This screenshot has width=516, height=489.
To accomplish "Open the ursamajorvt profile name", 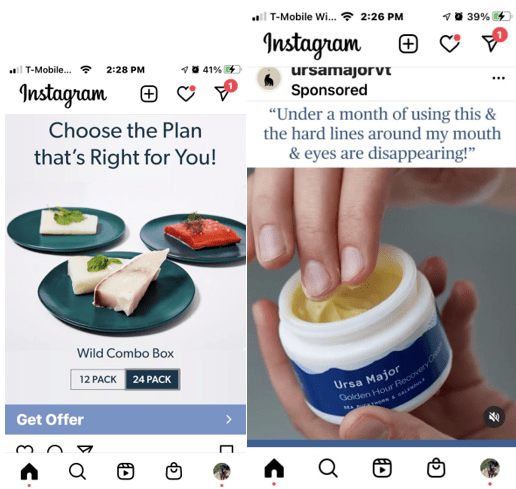I will click(341, 71).
